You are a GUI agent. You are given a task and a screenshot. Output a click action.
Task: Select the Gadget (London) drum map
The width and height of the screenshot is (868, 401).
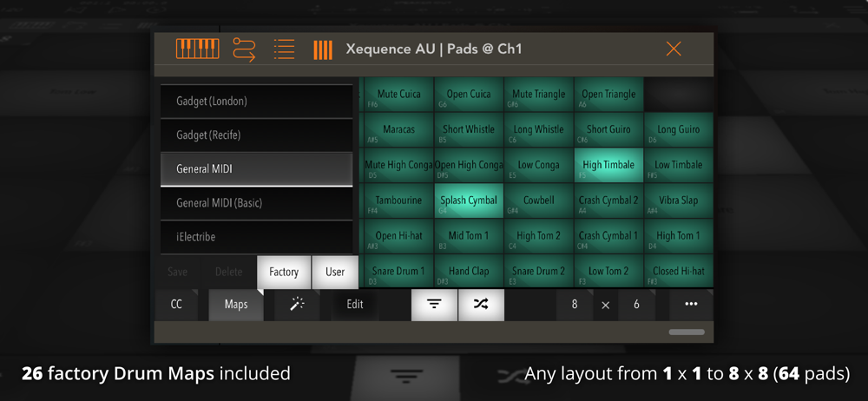click(256, 102)
